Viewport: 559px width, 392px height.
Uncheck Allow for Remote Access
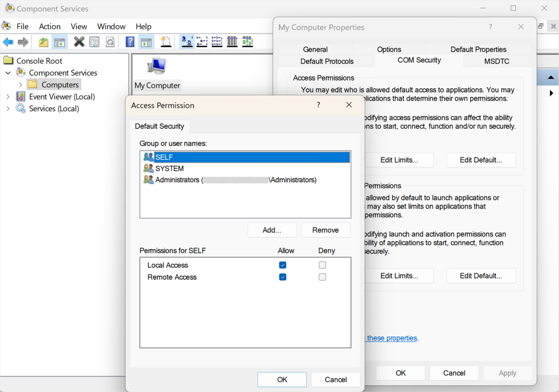point(282,277)
